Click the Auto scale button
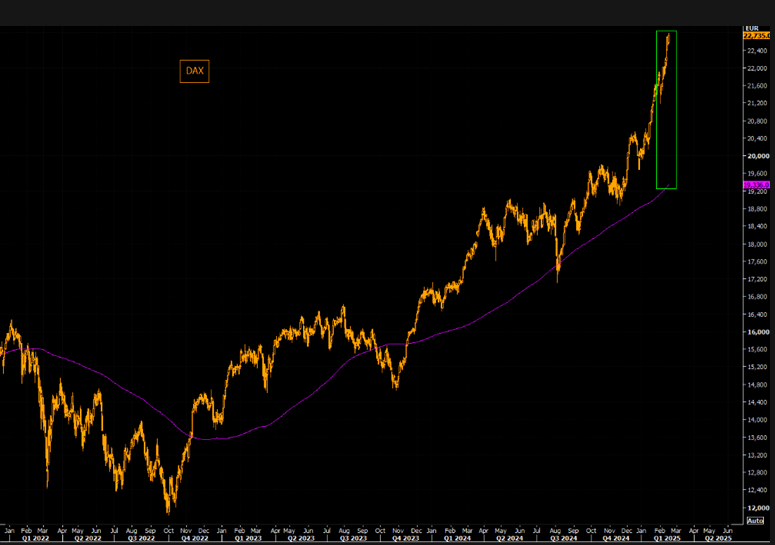Viewport: 775px width, 545px height. point(755,521)
